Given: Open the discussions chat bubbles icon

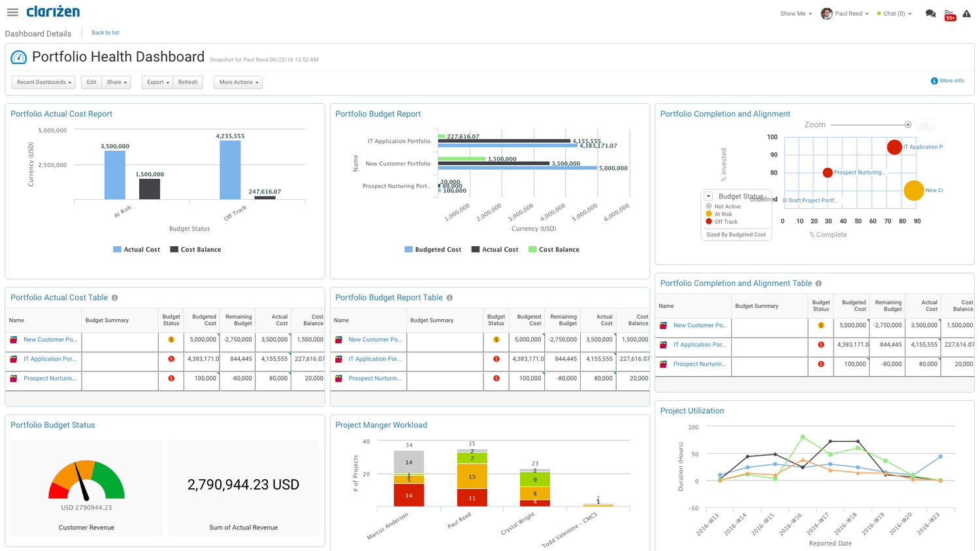Looking at the screenshot, I should [930, 13].
